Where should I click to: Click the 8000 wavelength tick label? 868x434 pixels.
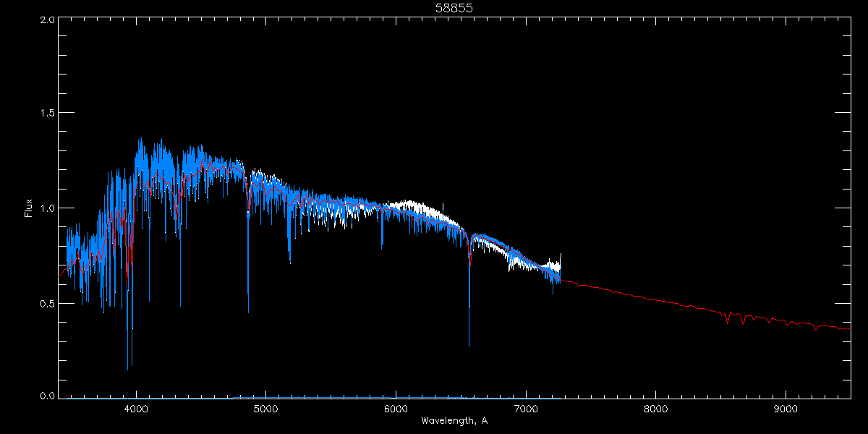[655, 409]
